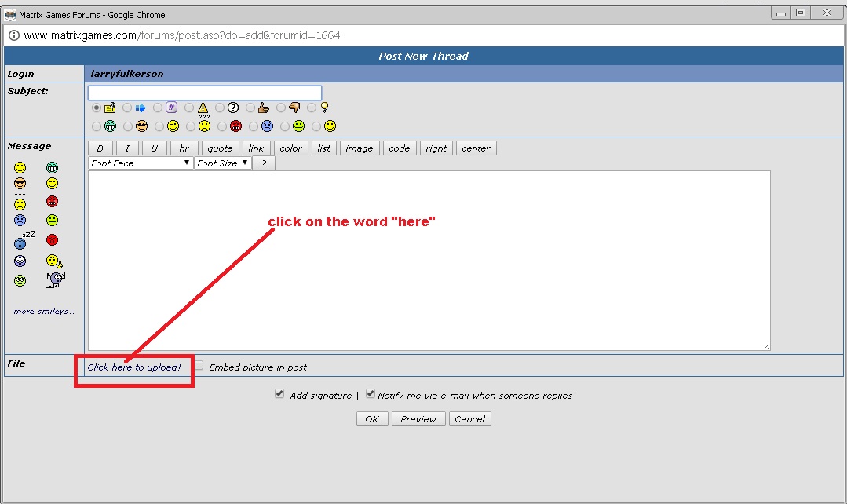The width and height of the screenshot is (847, 504).
Task: Click the ??? confused icon in Subject icon row
Action: coord(204,124)
